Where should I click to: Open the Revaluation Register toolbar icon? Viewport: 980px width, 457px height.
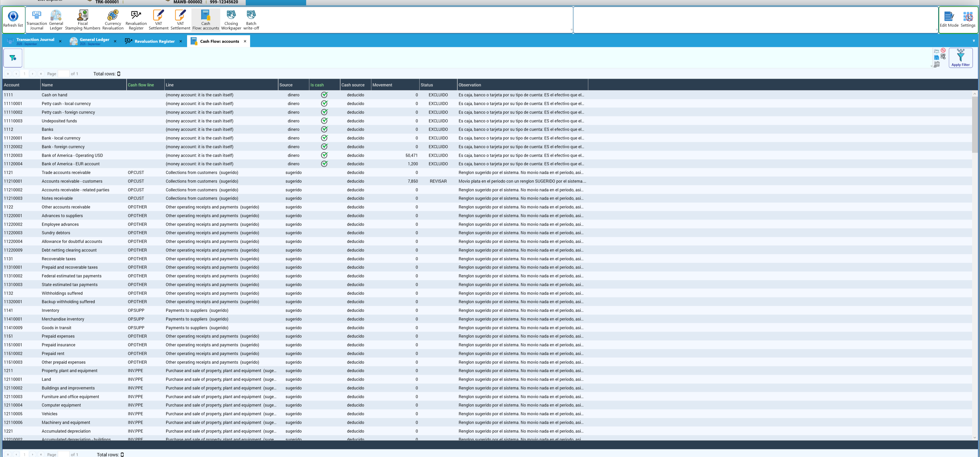pyautogui.click(x=136, y=20)
